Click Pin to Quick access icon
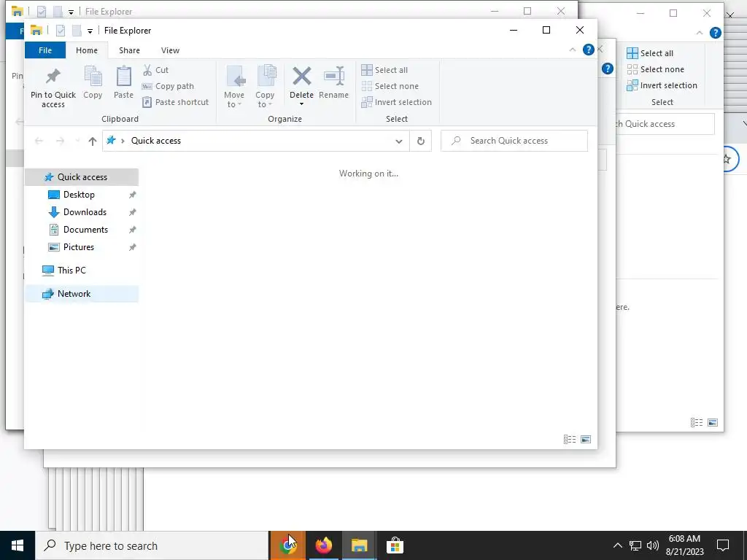Screen dimensions: 747x560 click(53, 77)
